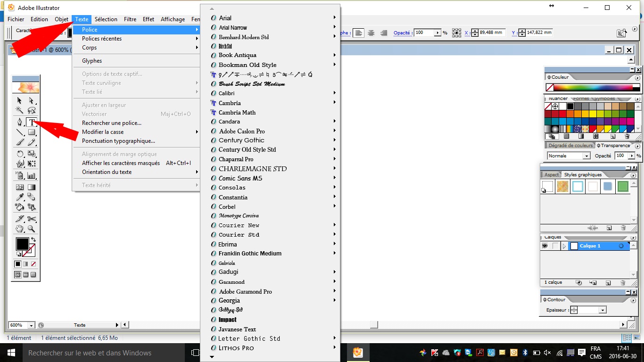Align text right in control bar
Viewport: 644px width, 362px height.
coord(384,33)
